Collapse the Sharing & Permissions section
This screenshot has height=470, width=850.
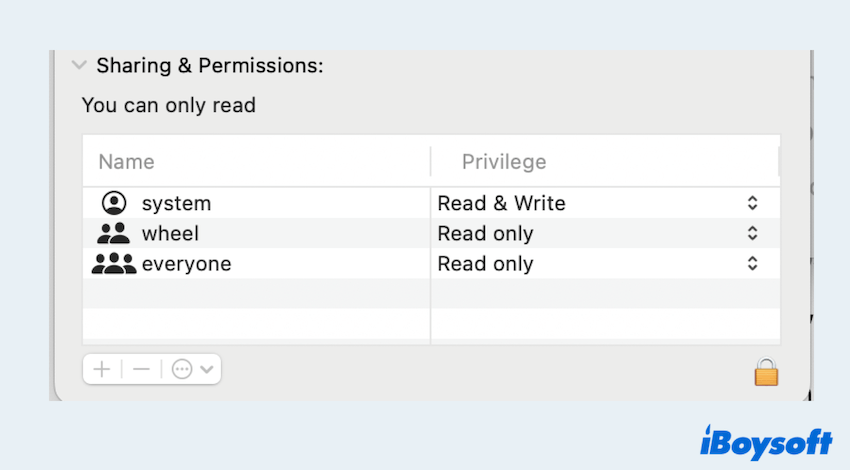click(x=78, y=65)
